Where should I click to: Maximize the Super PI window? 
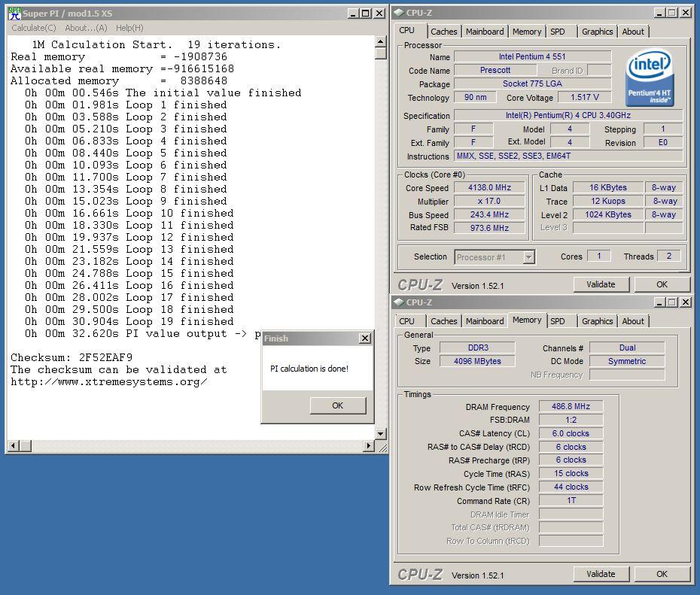(365, 14)
